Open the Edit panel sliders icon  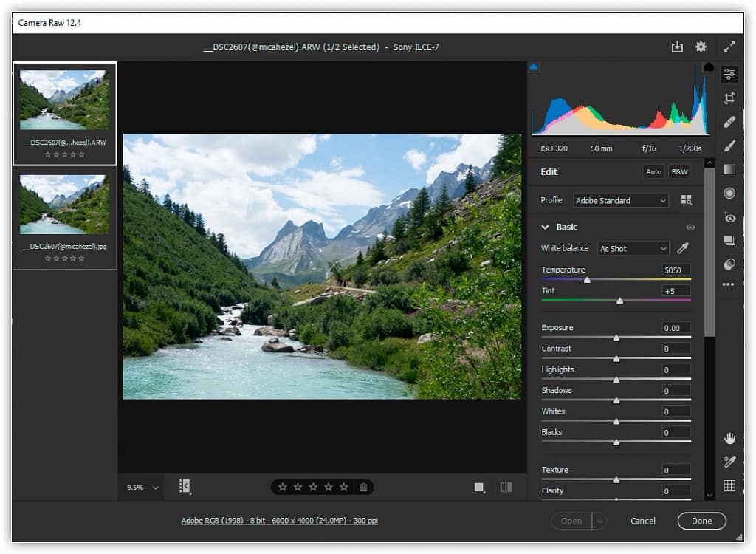[x=729, y=75]
